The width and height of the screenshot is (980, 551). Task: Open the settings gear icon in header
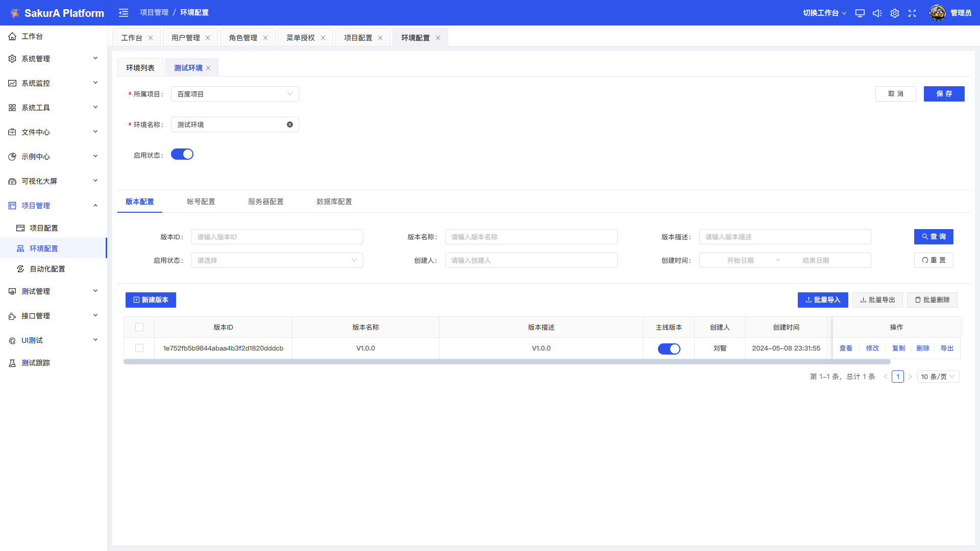pos(894,13)
